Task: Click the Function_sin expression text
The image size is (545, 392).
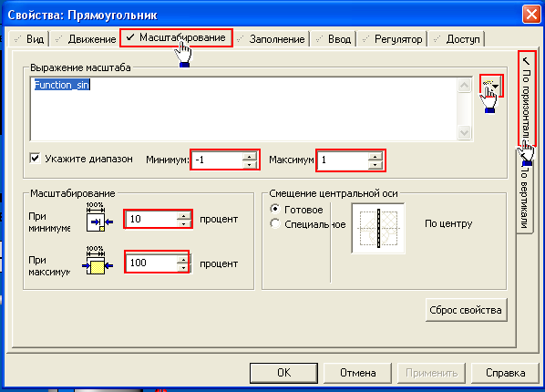Action: point(62,85)
